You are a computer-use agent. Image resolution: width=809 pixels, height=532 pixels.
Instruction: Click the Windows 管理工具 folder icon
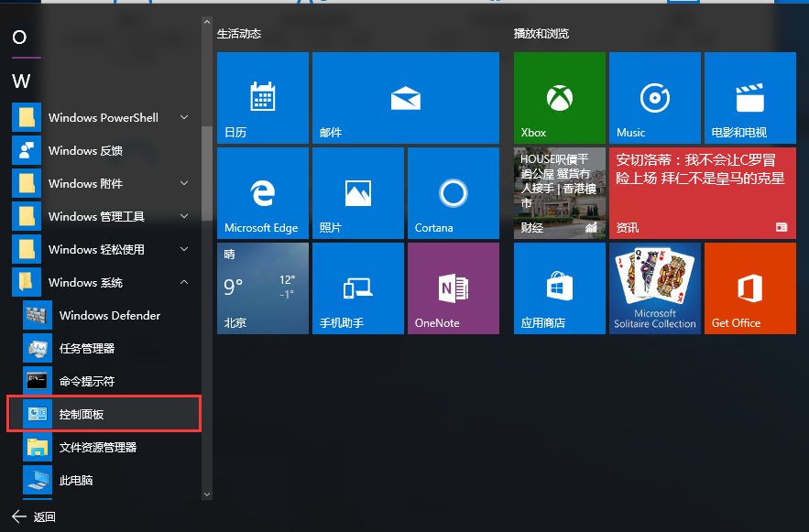(27, 216)
